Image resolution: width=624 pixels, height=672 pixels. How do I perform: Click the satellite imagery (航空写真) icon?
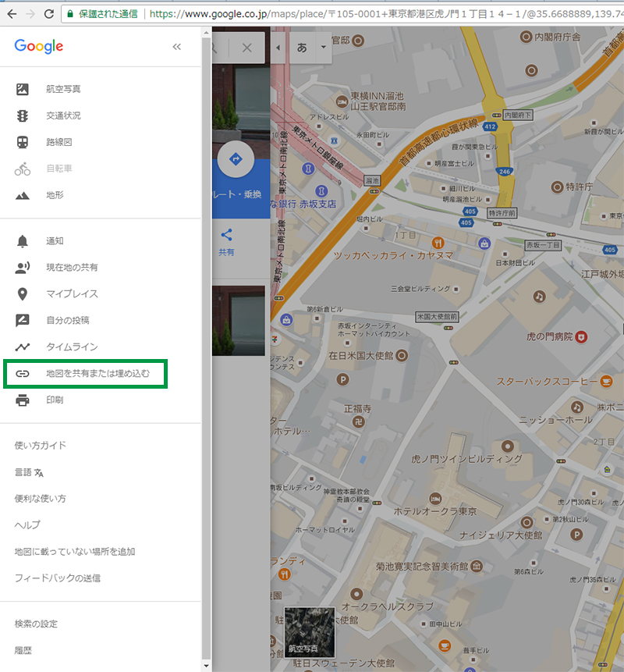click(x=23, y=89)
